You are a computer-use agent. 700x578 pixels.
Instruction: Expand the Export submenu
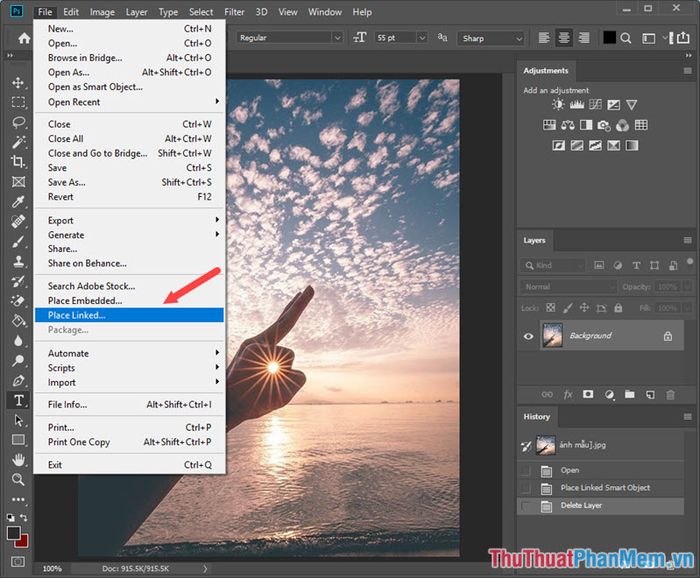click(129, 220)
